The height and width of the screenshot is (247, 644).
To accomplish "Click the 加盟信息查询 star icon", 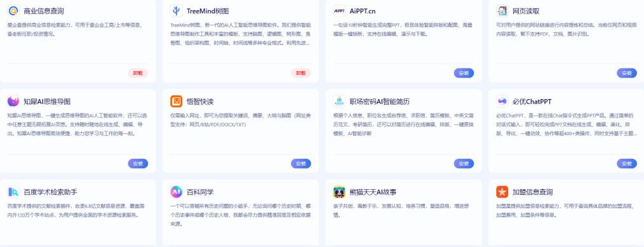I will (502, 192).
